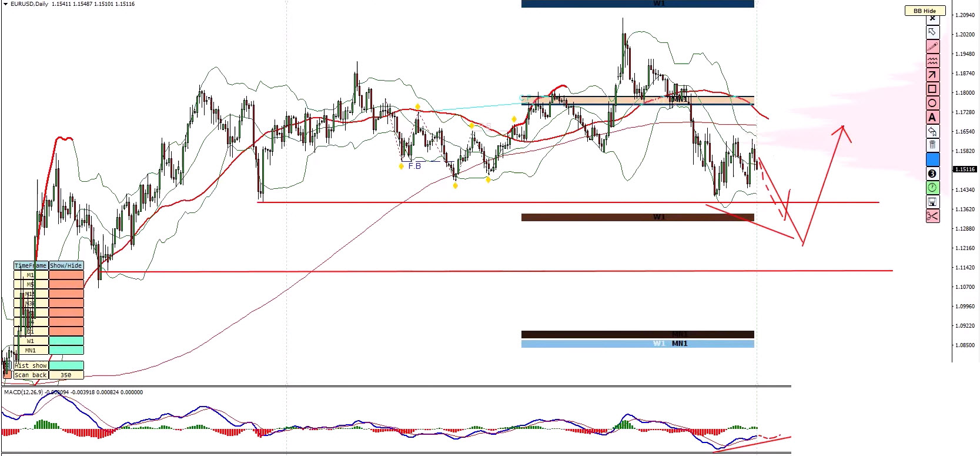The image size is (980, 456).
Task: Click the trash bin delete icon
Action: pyautogui.click(x=932, y=145)
